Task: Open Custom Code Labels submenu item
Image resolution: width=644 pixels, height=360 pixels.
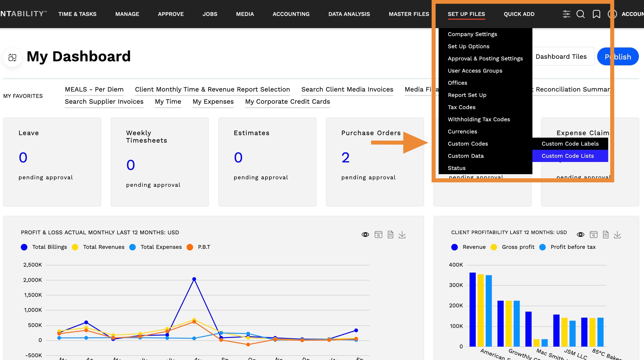Action: point(570,143)
